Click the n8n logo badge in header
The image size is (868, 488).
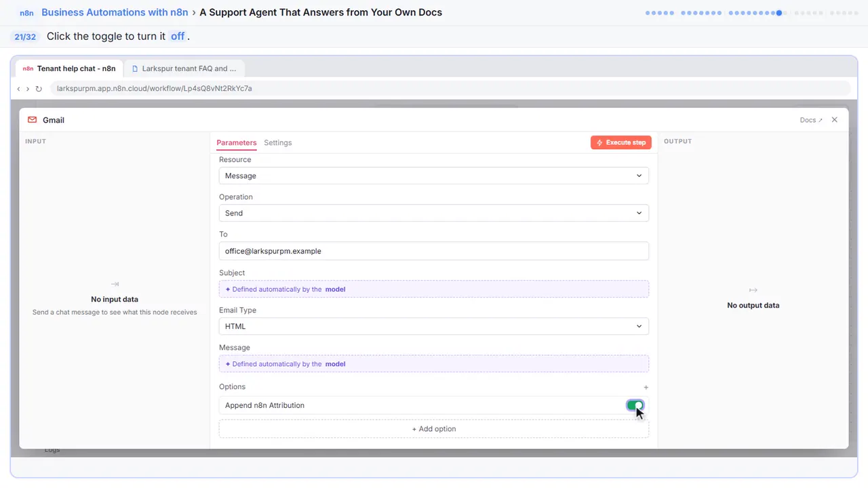click(x=27, y=13)
